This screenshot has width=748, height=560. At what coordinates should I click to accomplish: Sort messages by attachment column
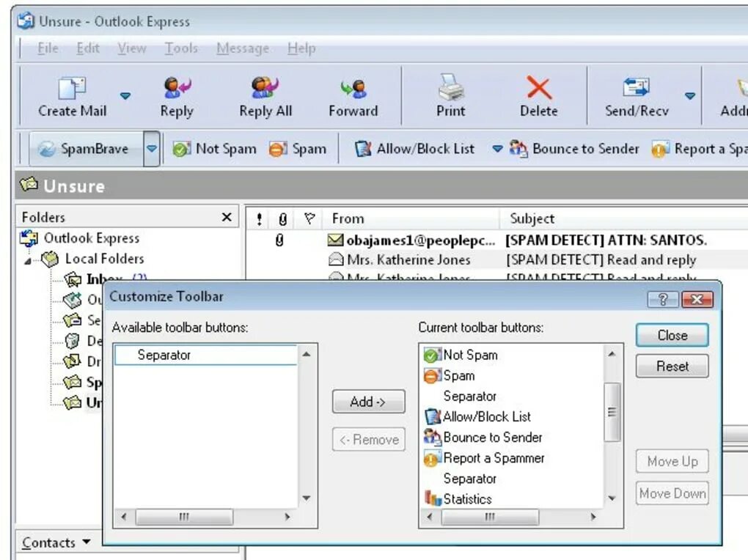pyautogui.click(x=283, y=219)
